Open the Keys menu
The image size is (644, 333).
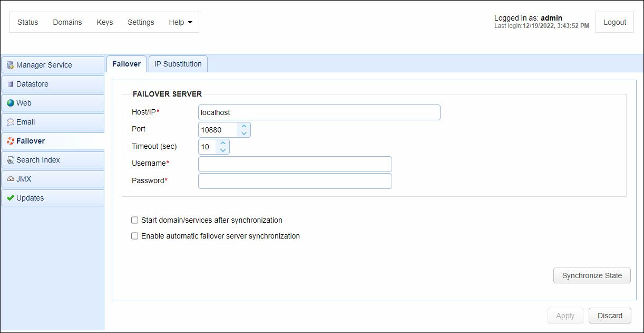click(105, 22)
